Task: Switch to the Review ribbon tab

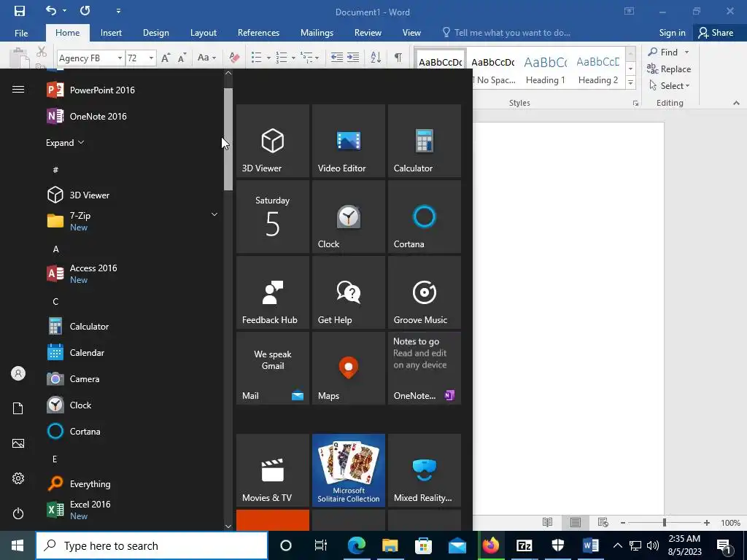Action: 368,33
